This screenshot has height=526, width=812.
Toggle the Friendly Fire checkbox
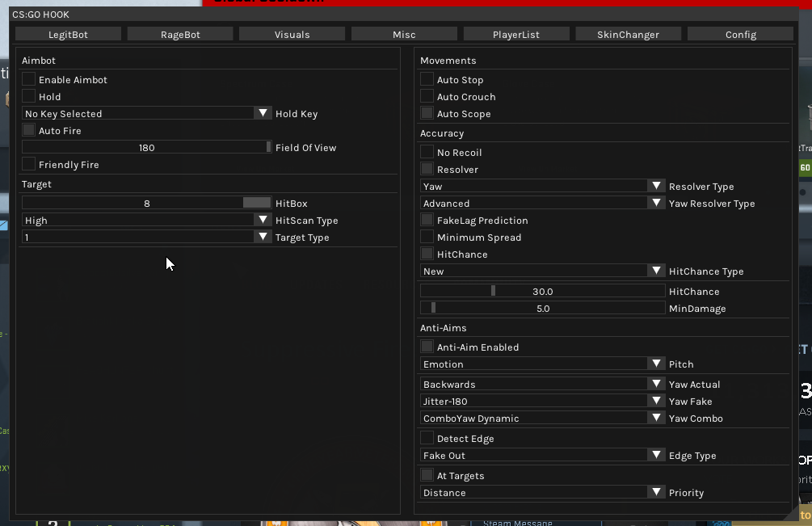29,165
